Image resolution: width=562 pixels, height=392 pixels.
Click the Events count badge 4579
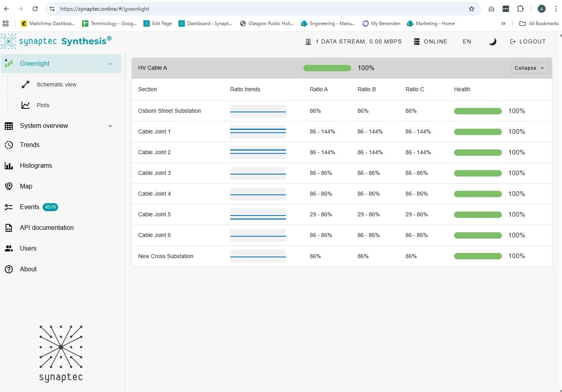click(50, 207)
